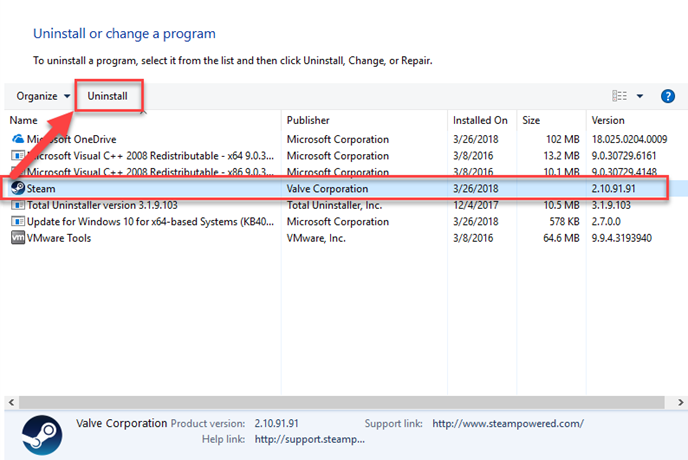Click the Total Uninstaller program icon
Image resolution: width=688 pixels, height=460 pixels.
click(17, 205)
